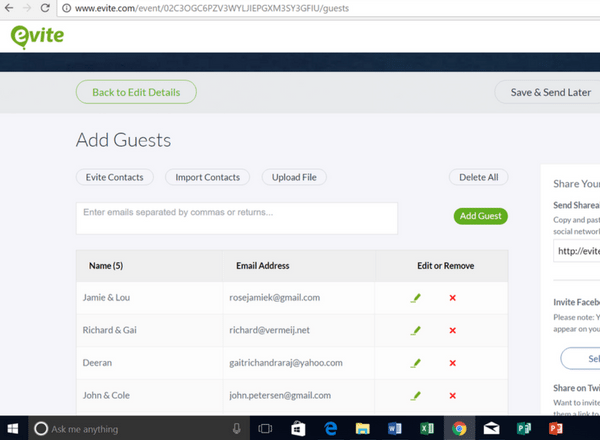Open Evite Contacts
The image size is (600, 440).
[x=114, y=177]
